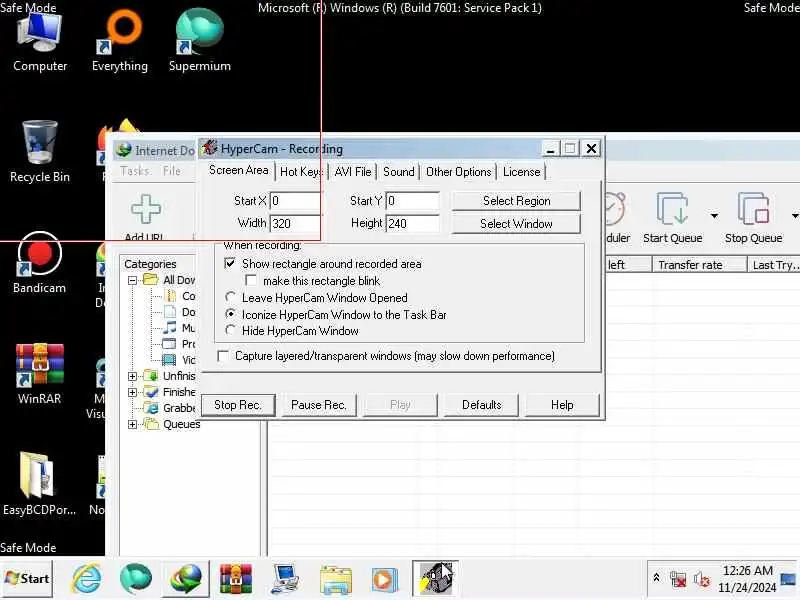Enable make this rectangle blink

(x=251, y=280)
